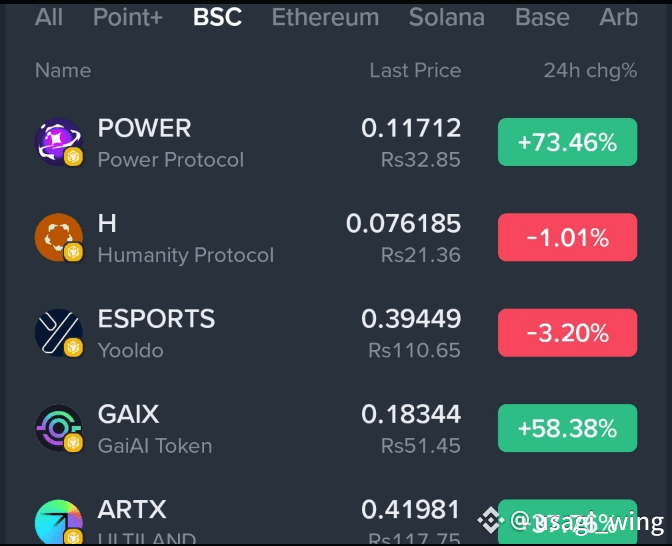This screenshot has width=672, height=546.
Task: Select the Ethereum chain tab
Action: pyautogui.click(x=325, y=18)
